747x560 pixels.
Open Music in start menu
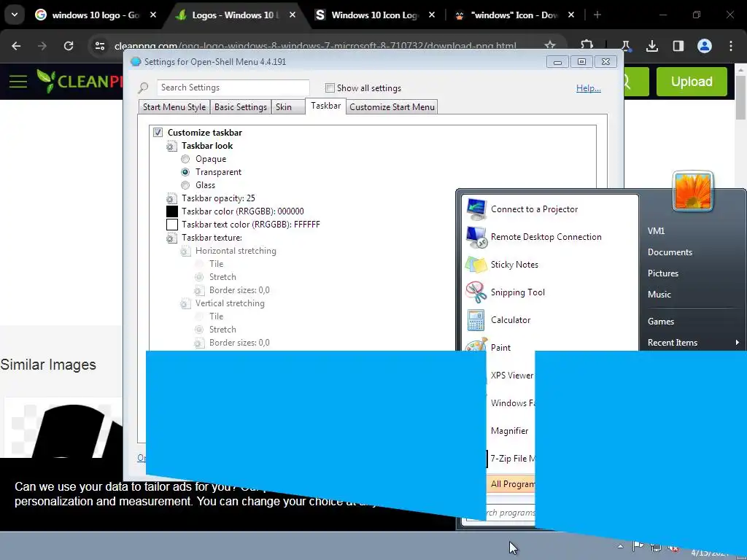coord(659,295)
